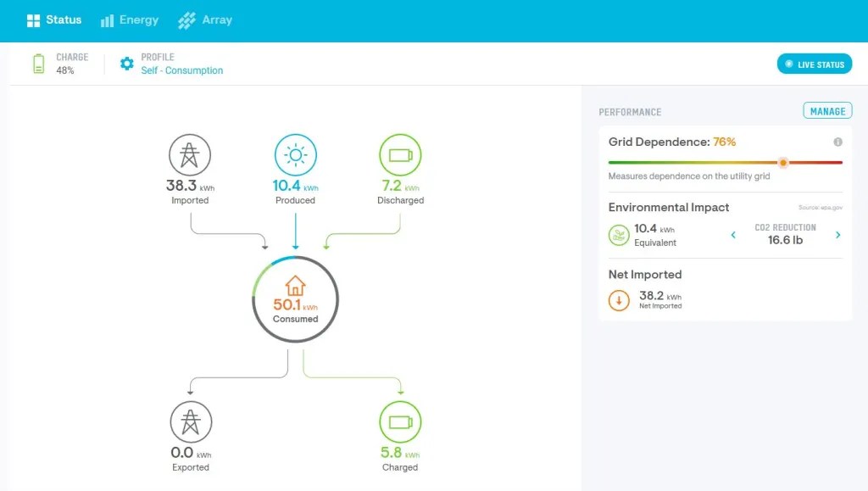Viewport: 868px width, 491px height.
Task: Go to previous environmental impact metric
Action: click(x=733, y=235)
